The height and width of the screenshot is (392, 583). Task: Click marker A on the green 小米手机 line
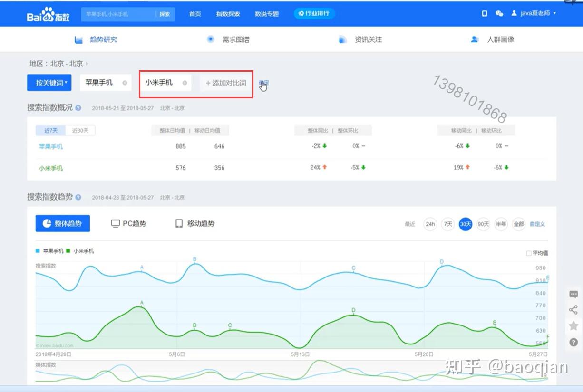(x=142, y=303)
